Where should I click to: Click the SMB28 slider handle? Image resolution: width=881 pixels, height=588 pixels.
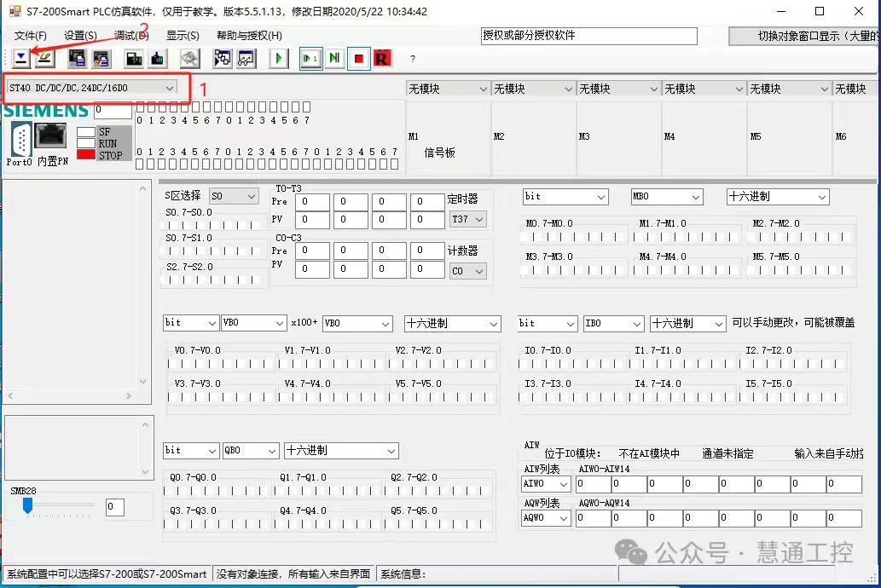coord(27,506)
